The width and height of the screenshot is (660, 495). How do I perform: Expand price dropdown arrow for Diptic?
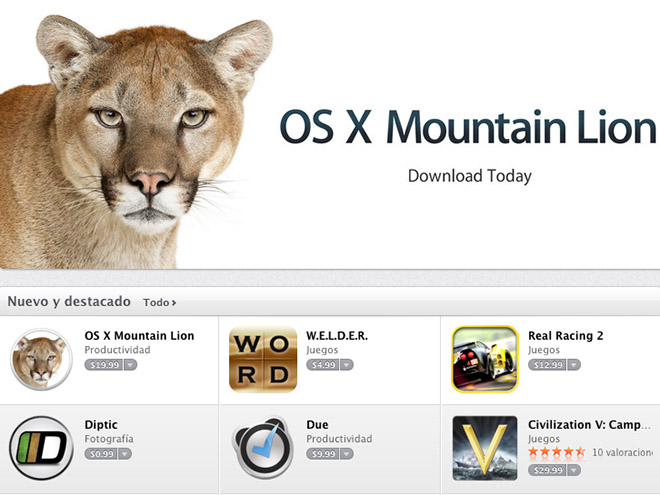pos(125,454)
